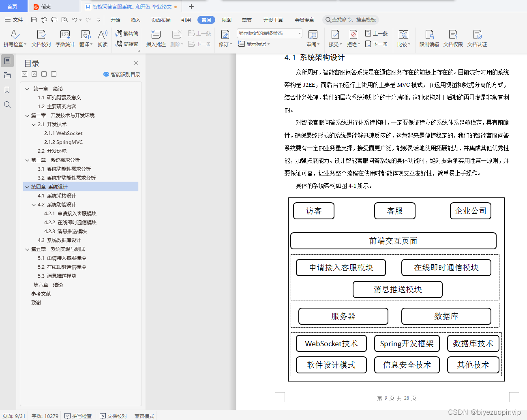This screenshot has height=420, width=527.
Task: Switch to the 视图 ribbon tab
Action: pyautogui.click(x=226, y=19)
